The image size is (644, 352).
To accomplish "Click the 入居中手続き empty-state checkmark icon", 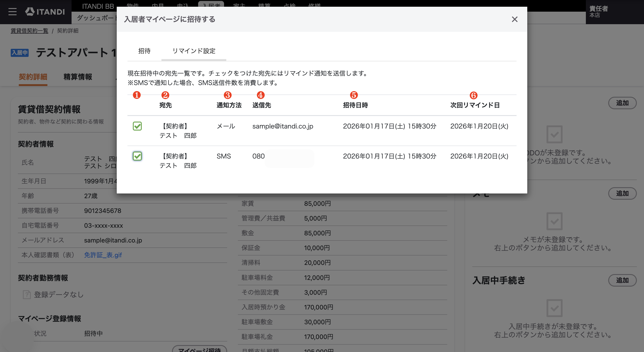I will coord(555,308).
